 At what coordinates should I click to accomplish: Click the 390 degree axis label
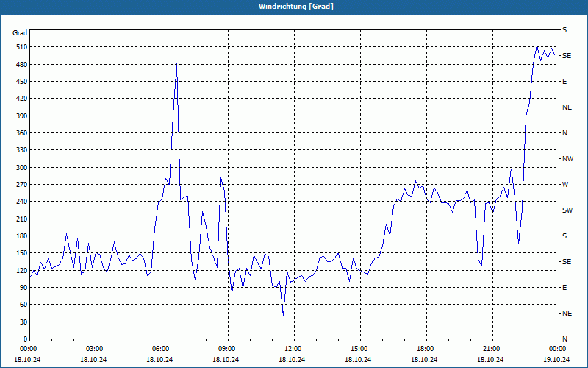(22, 116)
